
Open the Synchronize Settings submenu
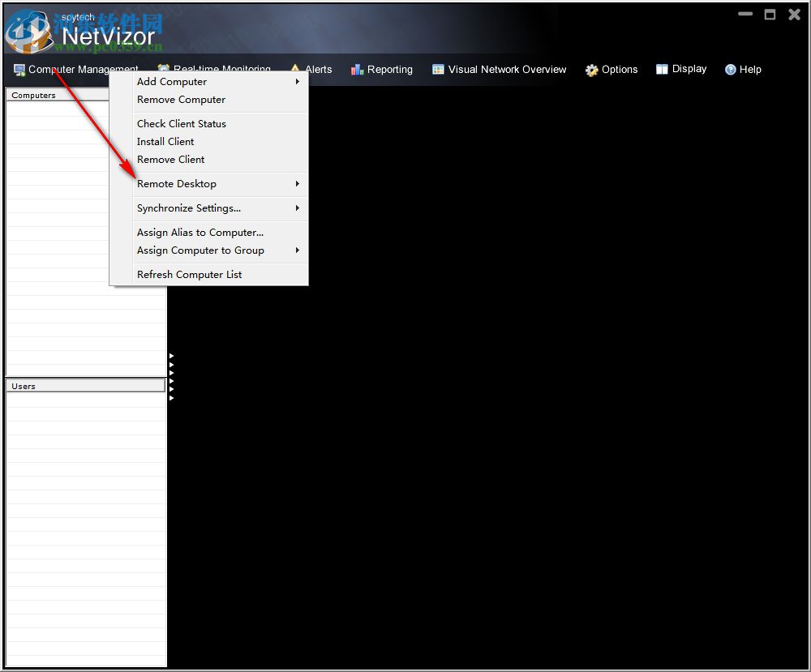pyautogui.click(x=298, y=208)
